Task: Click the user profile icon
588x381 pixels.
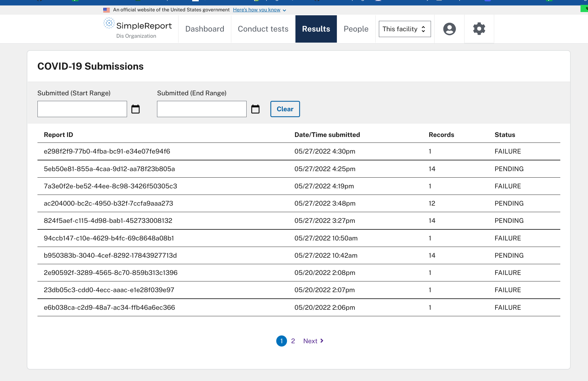Action: pos(449,29)
